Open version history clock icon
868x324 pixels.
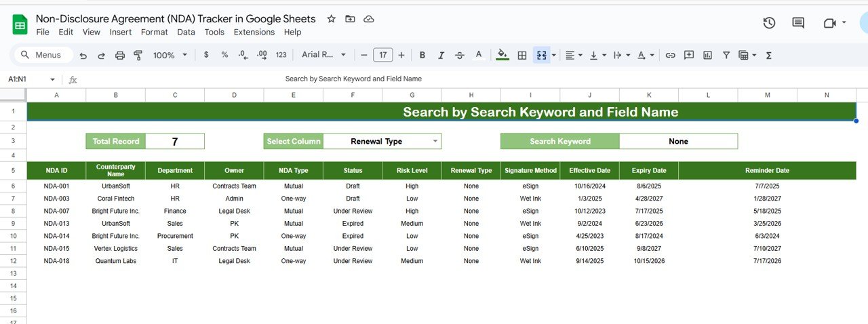tap(769, 23)
